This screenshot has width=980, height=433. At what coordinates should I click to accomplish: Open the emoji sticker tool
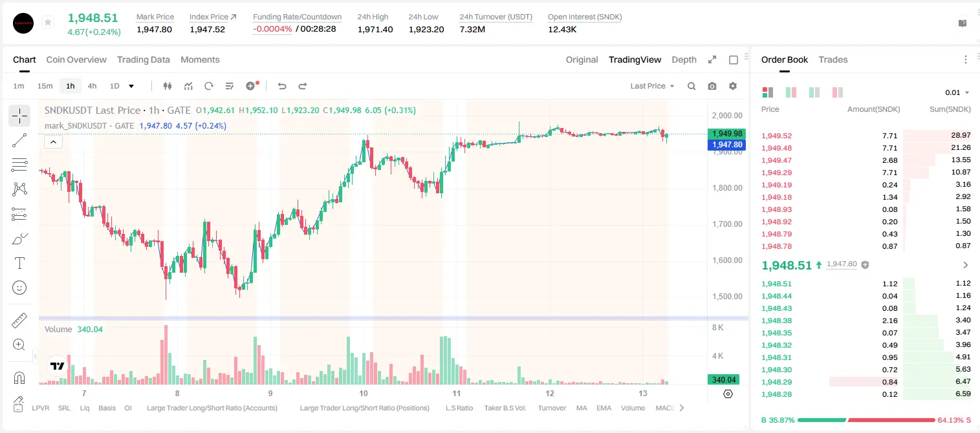pos(19,288)
